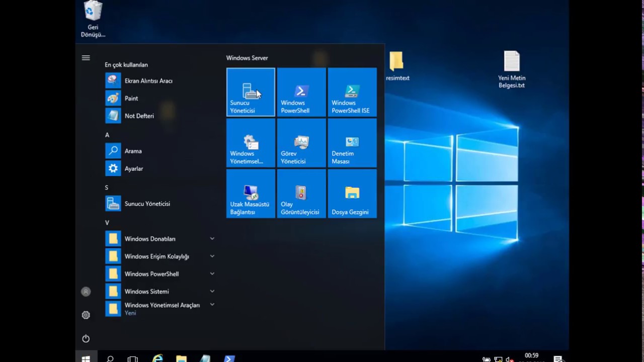Open the Settings gear in Start's left rail
Image resolution: width=644 pixels, height=362 pixels.
coord(86,315)
